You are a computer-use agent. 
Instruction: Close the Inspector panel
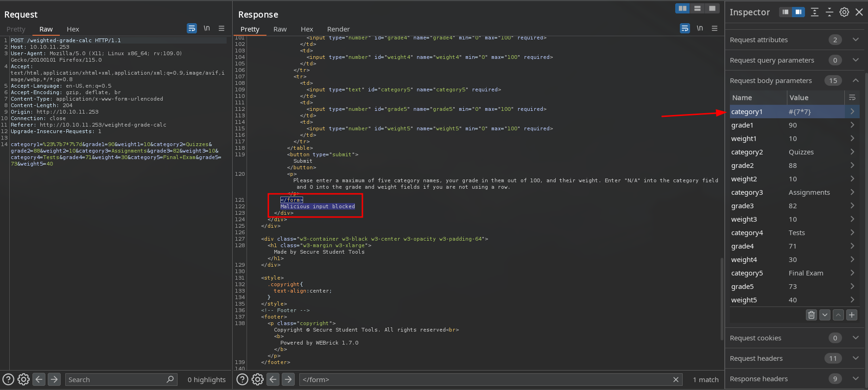point(859,12)
